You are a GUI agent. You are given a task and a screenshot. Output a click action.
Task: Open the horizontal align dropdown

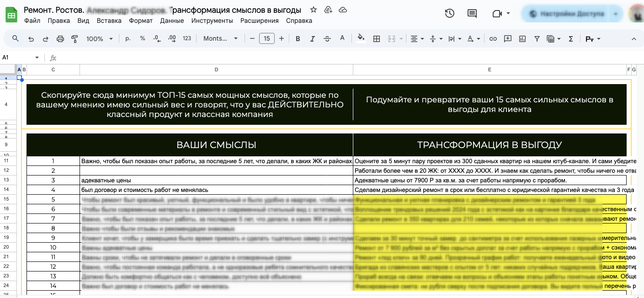coord(416,39)
